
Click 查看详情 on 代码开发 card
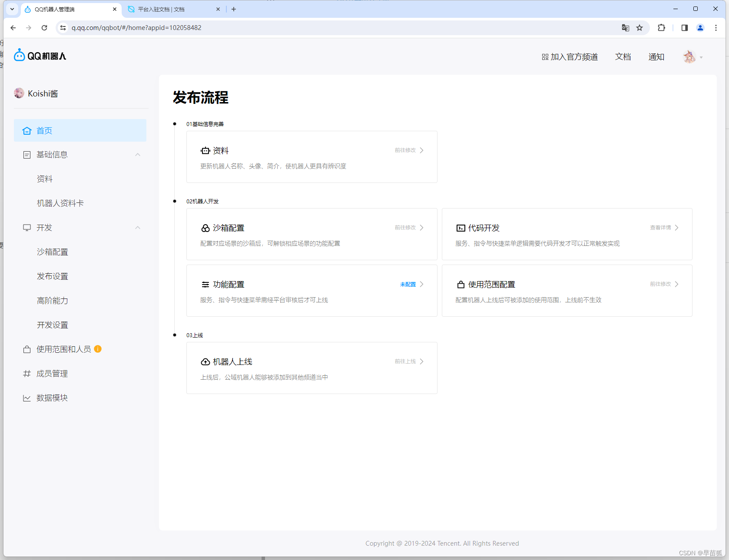tap(660, 228)
